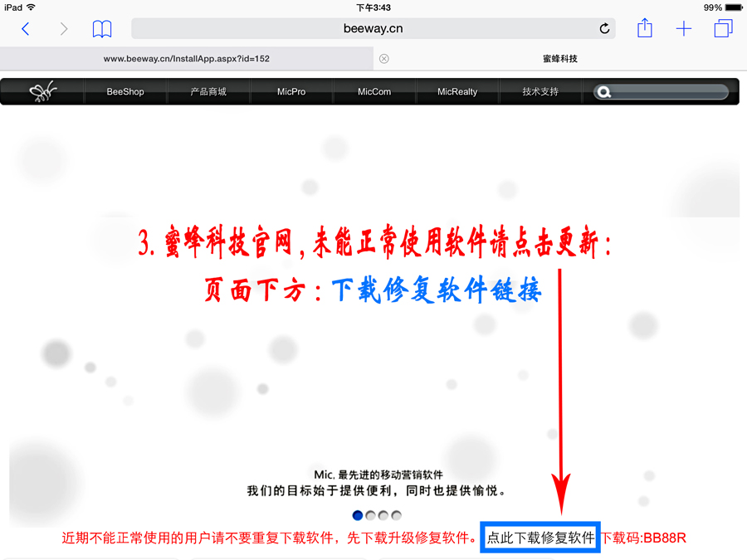Add a new tab with plus icon
747x560 pixels.
684,28
